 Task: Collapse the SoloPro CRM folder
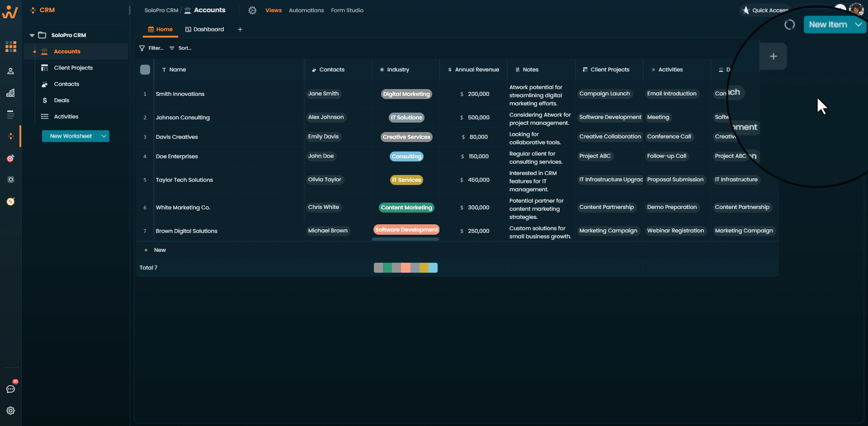32,35
